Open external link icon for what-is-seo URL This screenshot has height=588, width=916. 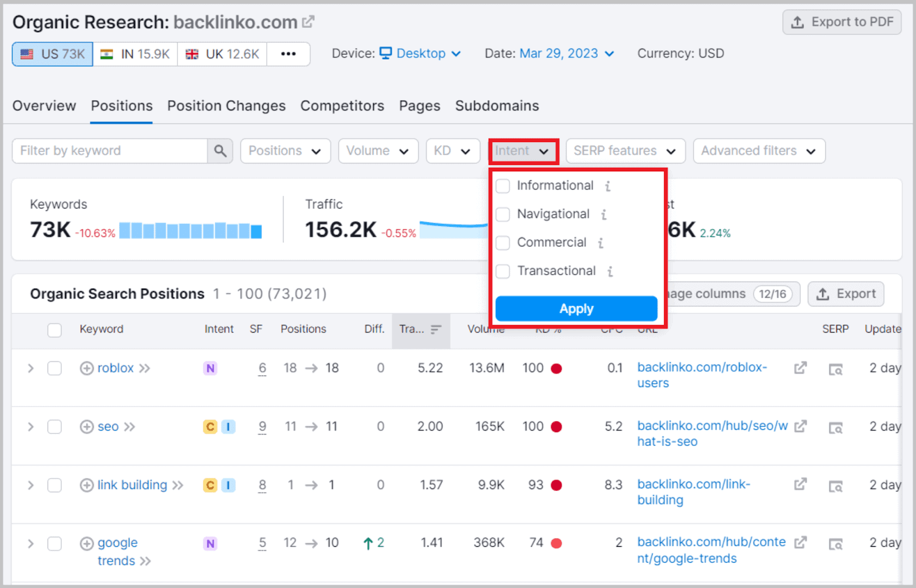(800, 426)
